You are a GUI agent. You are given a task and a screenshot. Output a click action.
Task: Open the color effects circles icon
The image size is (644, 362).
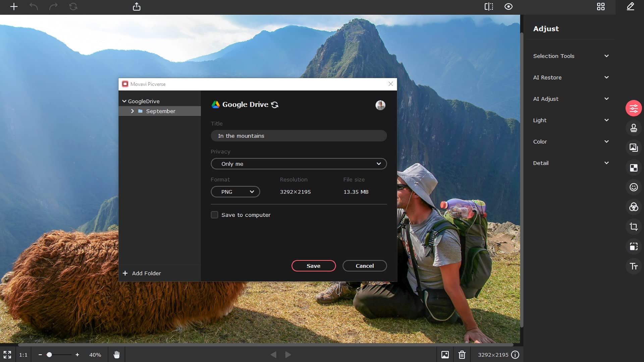pyautogui.click(x=633, y=207)
